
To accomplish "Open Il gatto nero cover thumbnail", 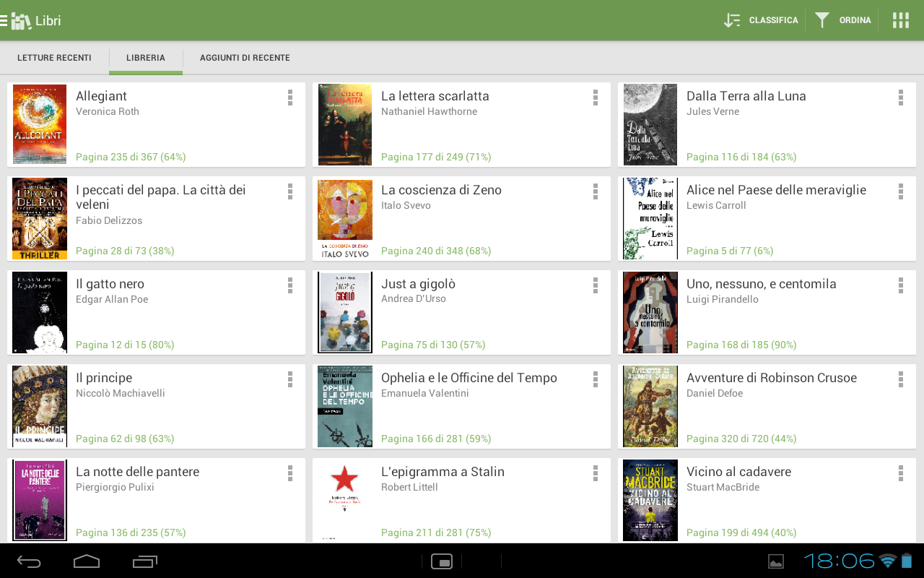I will click(40, 312).
